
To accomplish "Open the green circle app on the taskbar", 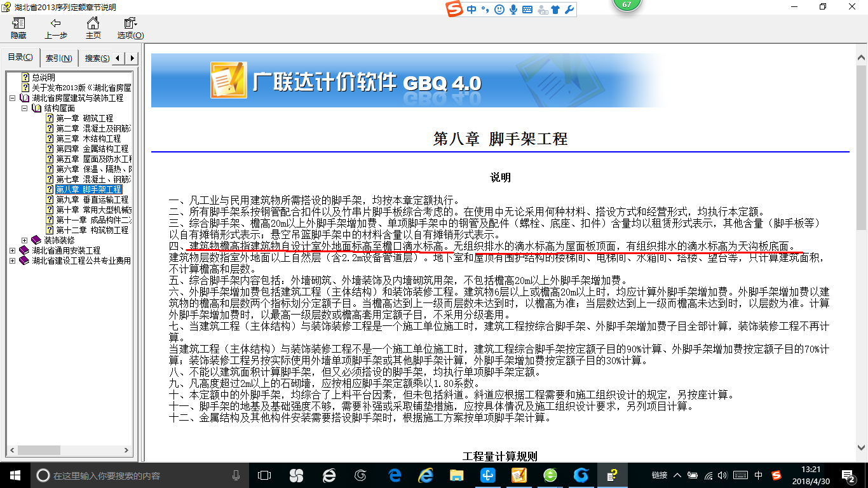I will click(550, 475).
